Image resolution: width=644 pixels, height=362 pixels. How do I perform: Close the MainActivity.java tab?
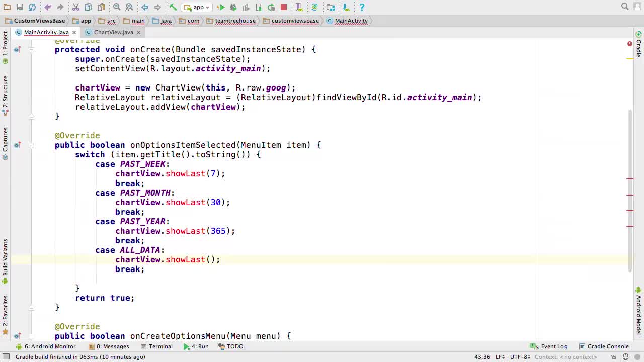pyautogui.click(x=74, y=32)
